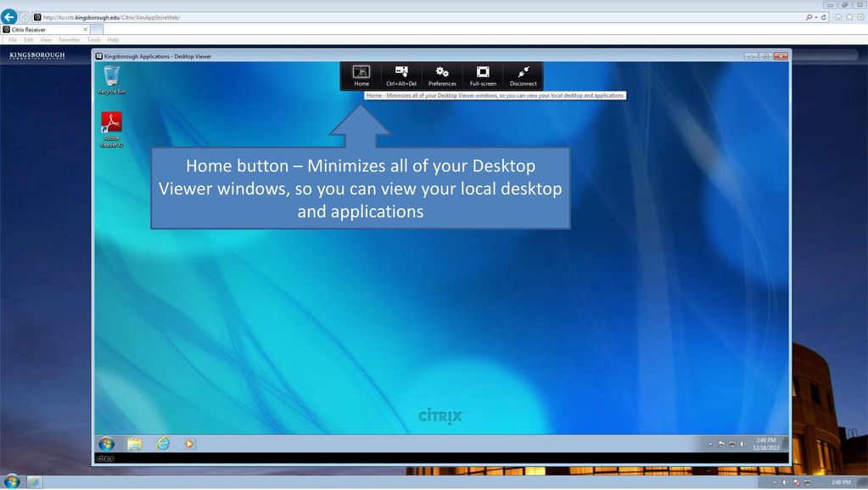Click the local tray red flag icon
The image size is (868, 490).
coord(796,483)
